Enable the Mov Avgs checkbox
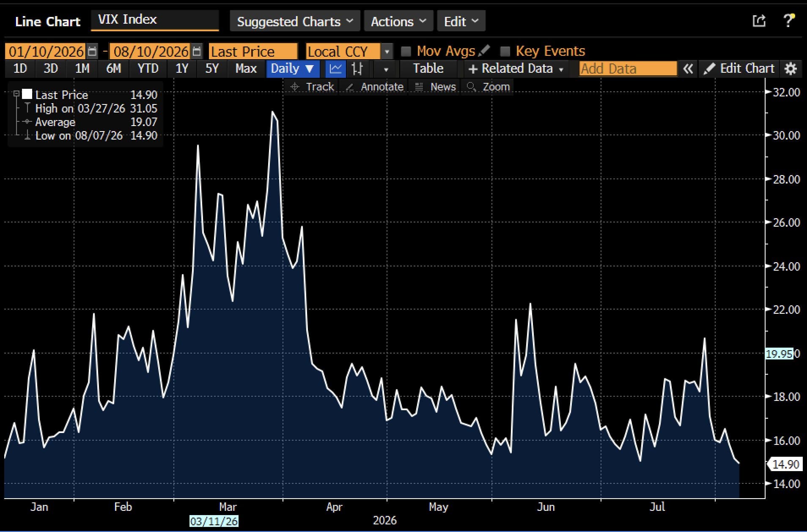This screenshot has height=532, width=807. (406, 52)
